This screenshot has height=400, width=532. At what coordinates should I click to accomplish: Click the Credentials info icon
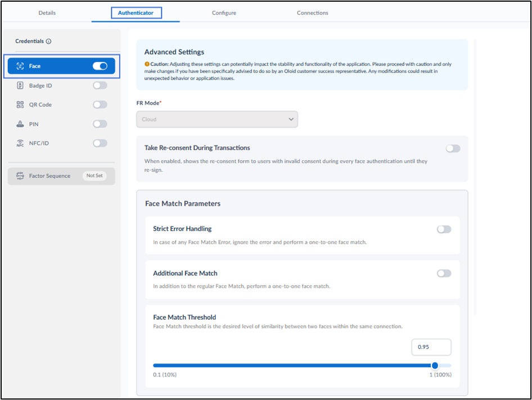(x=48, y=42)
